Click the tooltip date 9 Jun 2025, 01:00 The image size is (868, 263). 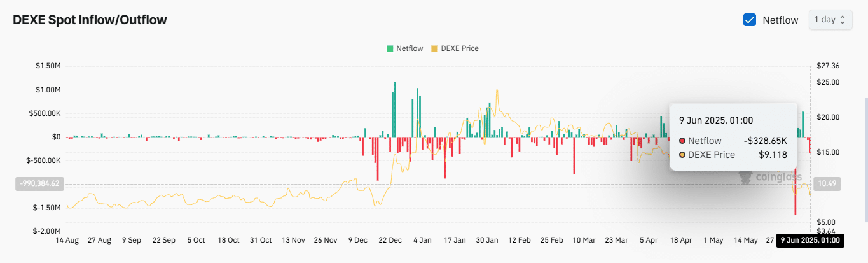(x=716, y=120)
